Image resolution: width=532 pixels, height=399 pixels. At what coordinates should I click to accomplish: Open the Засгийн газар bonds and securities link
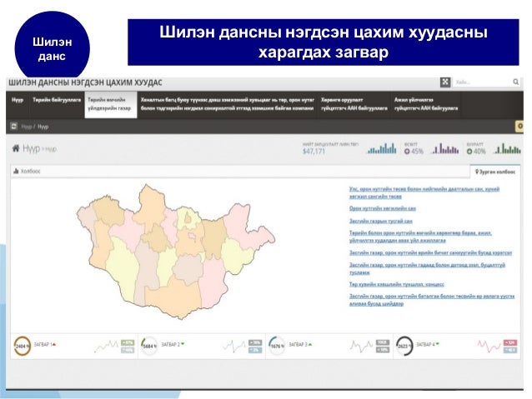point(430,252)
